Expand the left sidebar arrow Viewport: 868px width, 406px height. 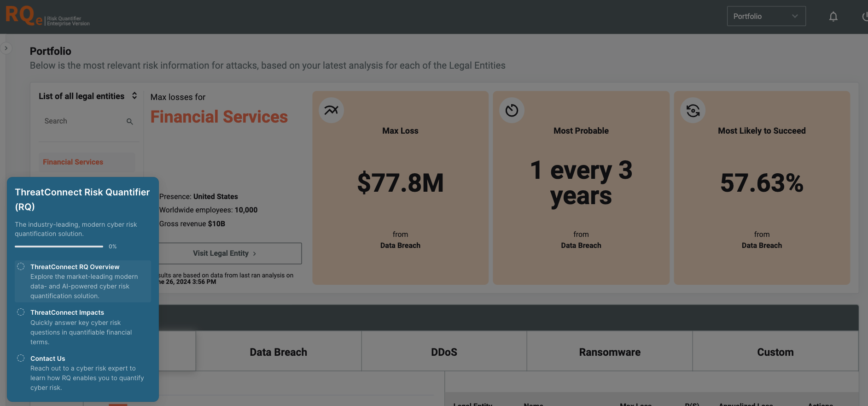click(x=6, y=48)
